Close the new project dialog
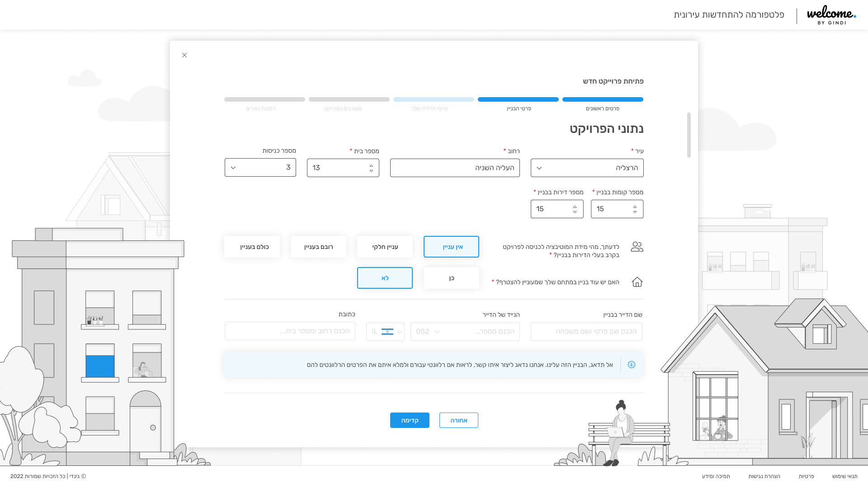The height and width of the screenshot is (488, 868). (x=184, y=55)
